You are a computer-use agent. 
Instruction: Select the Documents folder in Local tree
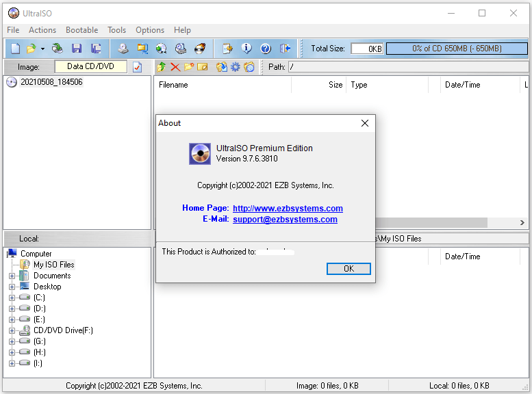pyautogui.click(x=52, y=276)
